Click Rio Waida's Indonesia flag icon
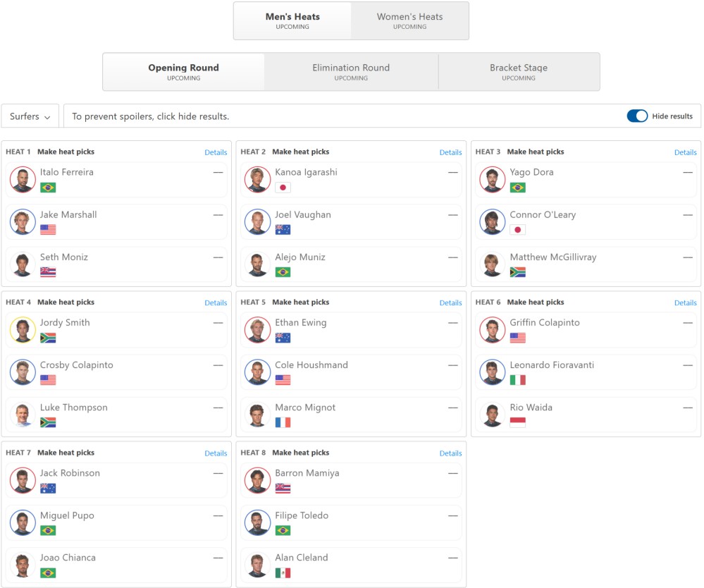 (x=518, y=422)
